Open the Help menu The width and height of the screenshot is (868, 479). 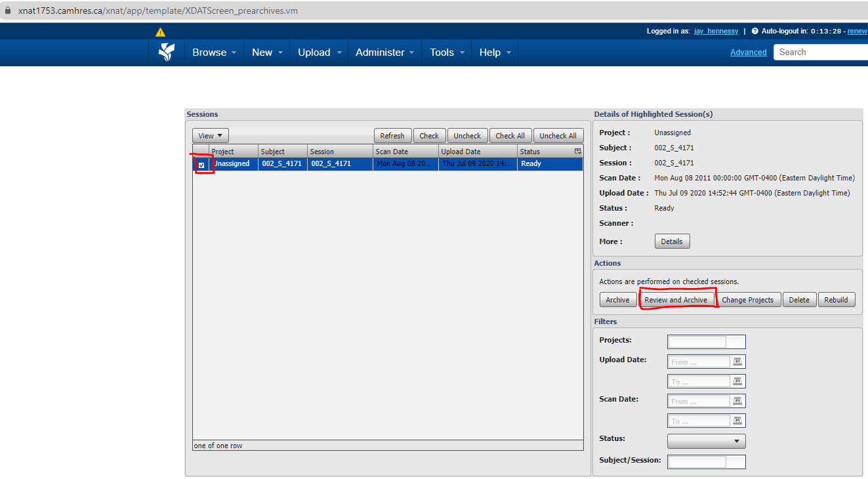point(495,52)
